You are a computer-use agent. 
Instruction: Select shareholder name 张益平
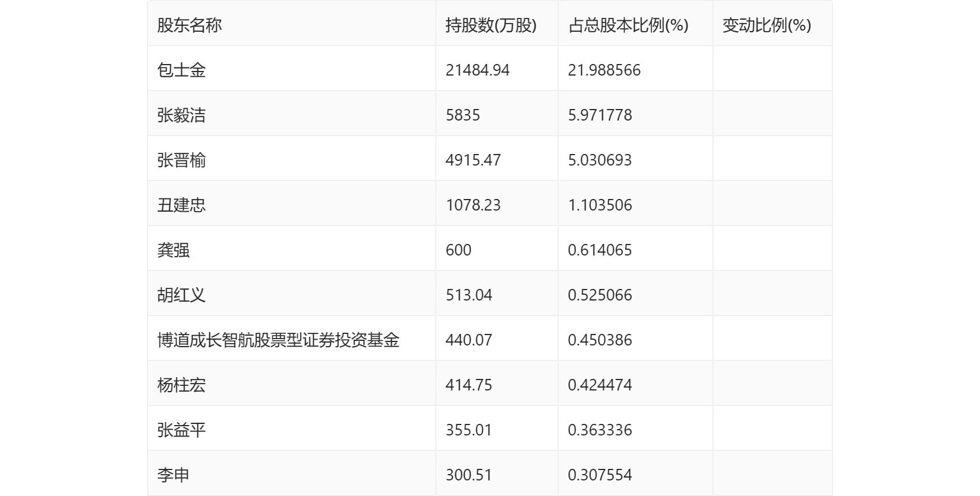[182, 430]
